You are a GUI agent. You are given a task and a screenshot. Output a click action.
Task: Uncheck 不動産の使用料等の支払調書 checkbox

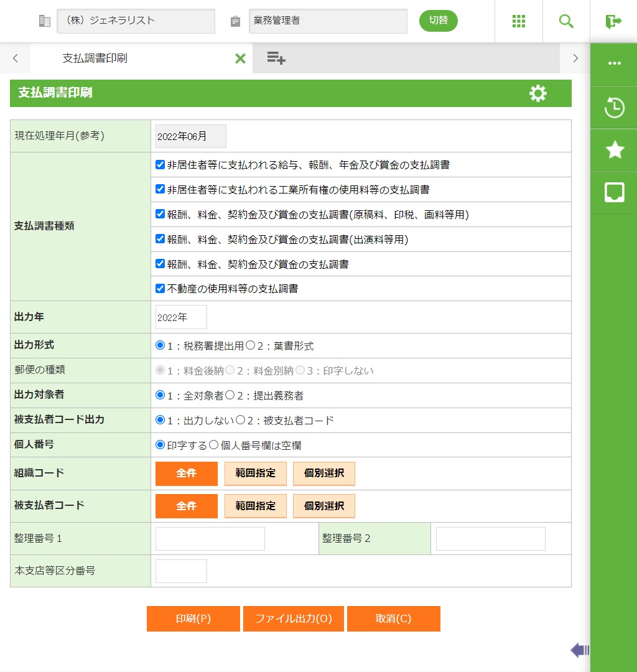(160, 289)
